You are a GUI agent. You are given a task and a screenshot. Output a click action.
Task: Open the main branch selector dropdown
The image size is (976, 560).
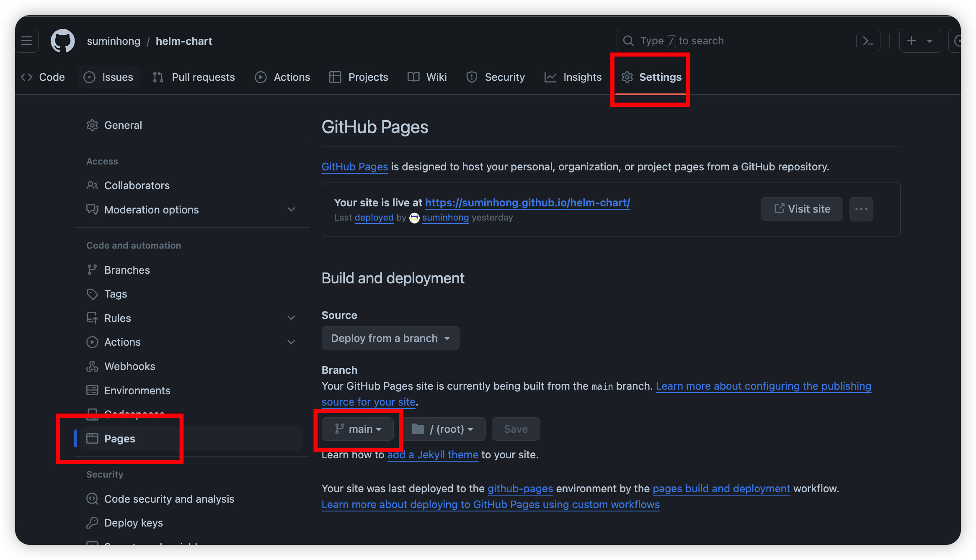coord(358,429)
